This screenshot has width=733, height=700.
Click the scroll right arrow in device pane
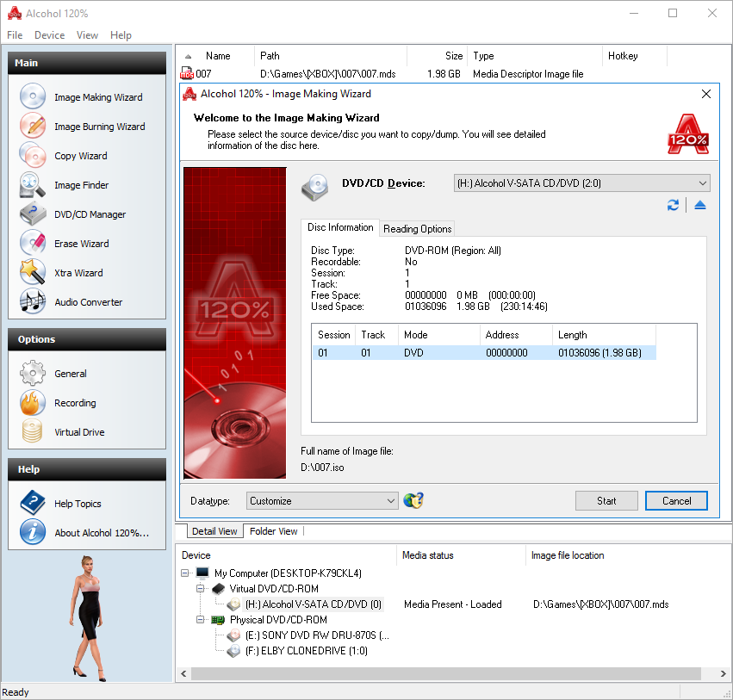click(x=723, y=673)
